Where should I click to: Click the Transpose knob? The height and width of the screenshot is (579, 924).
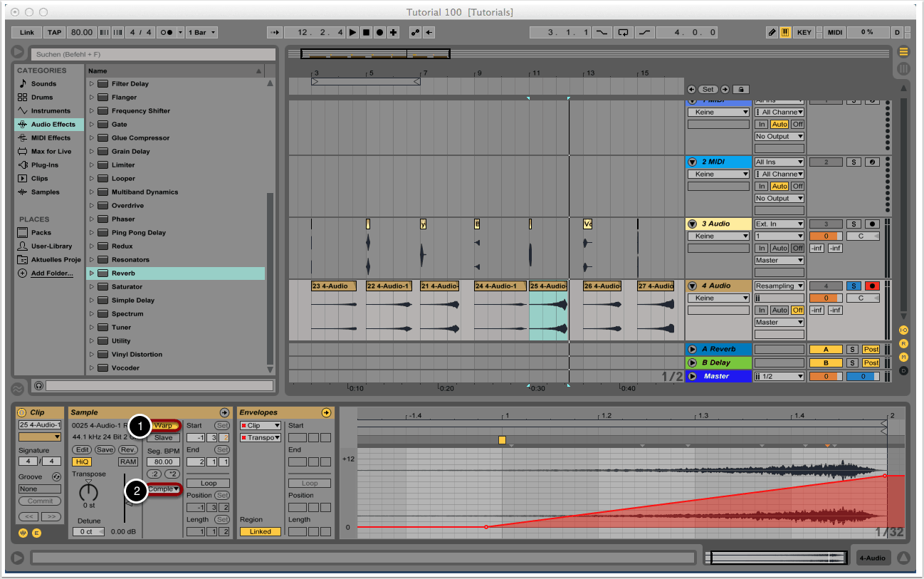pyautogui.click(x=89, y=491)
